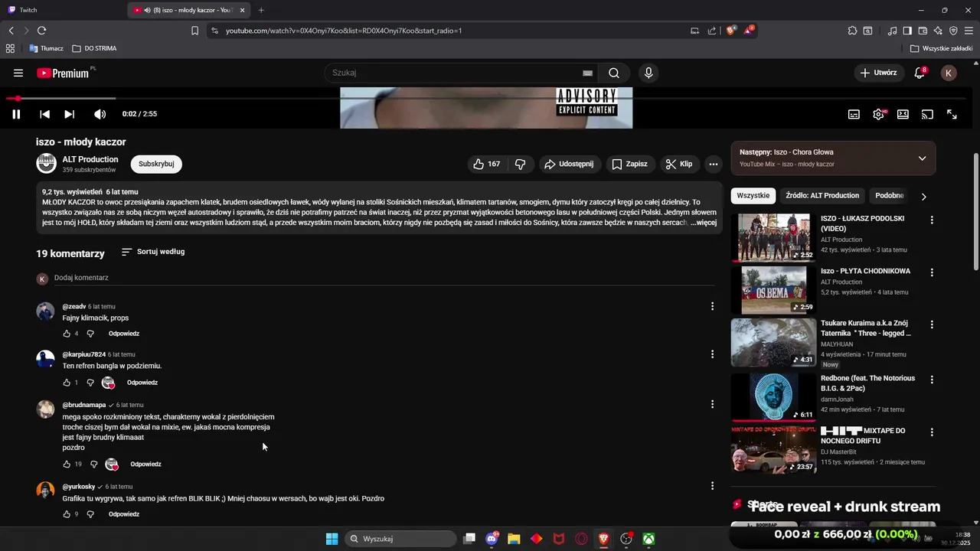Expand description with ...więcej
Image resolution: width=980 pixels, height=551 pixels.
click(703, 223)
